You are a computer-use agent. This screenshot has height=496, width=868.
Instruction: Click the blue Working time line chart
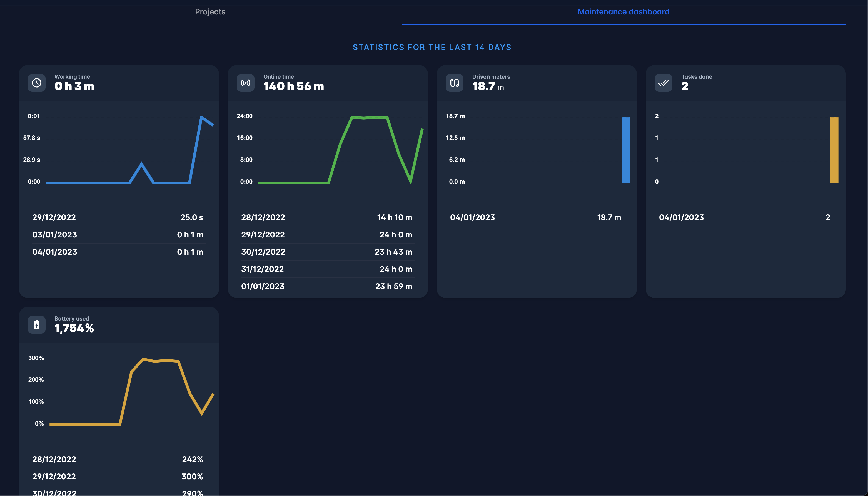pos(130,150)
